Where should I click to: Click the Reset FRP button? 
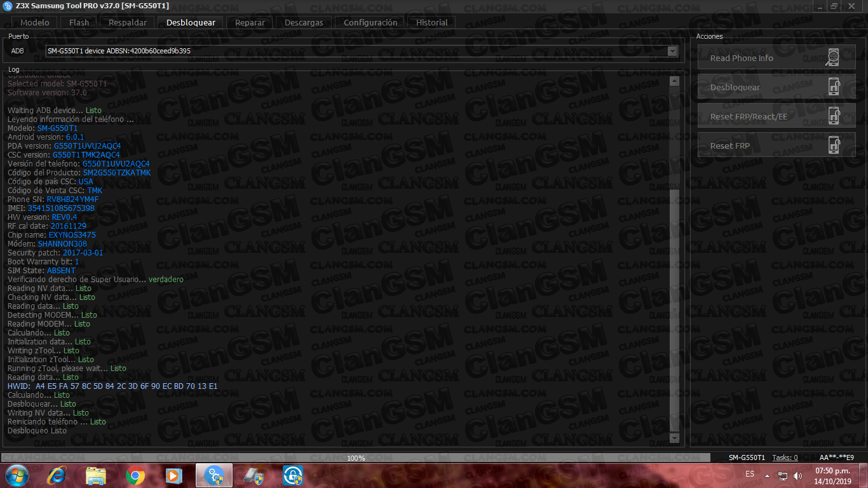point(776,146)
